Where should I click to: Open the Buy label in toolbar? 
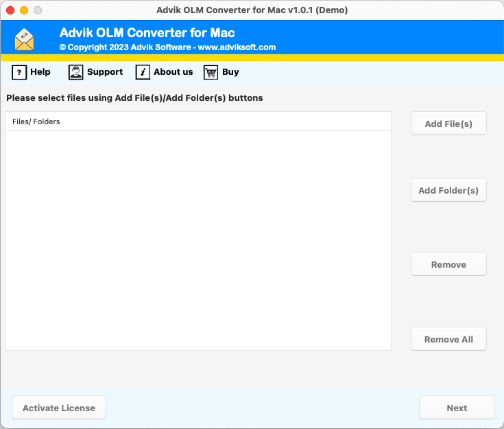[x=230, y=72]
